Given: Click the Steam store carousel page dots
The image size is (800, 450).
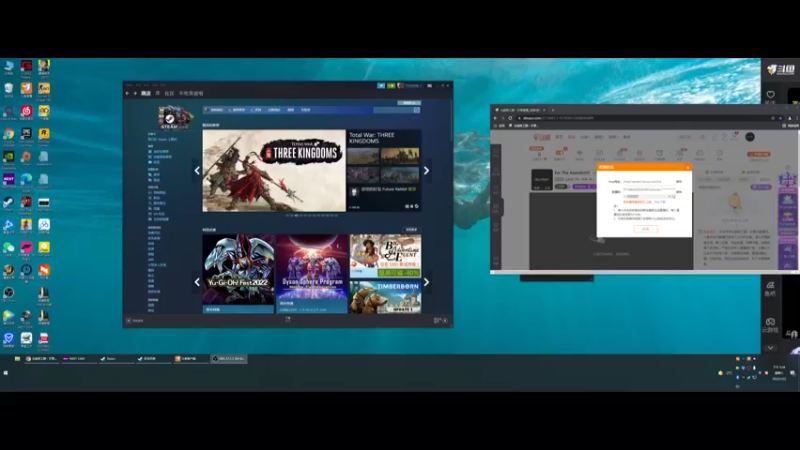Looking at the screenshot, I should (312, 215).
